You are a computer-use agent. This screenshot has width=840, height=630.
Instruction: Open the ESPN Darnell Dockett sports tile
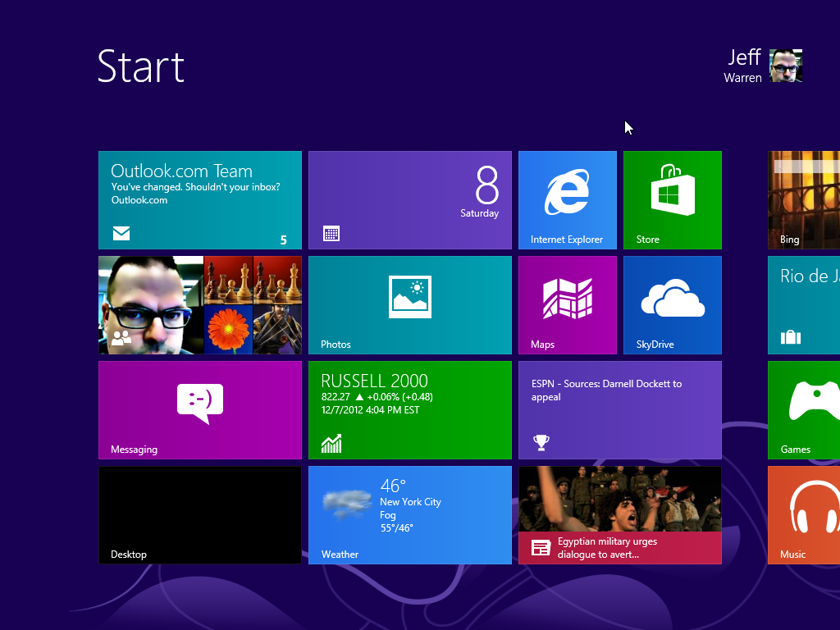point(620,410)
